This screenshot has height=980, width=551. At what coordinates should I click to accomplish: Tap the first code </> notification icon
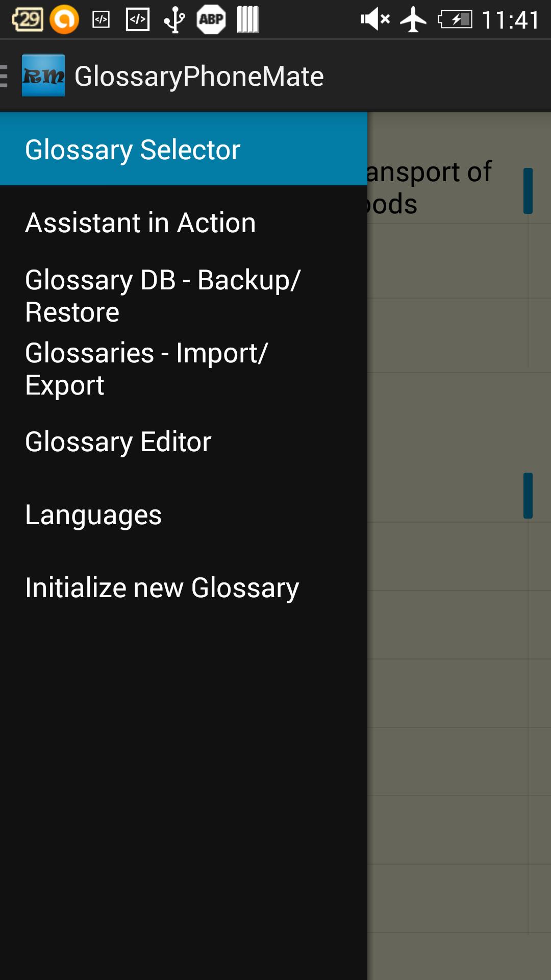coord(100,19)
